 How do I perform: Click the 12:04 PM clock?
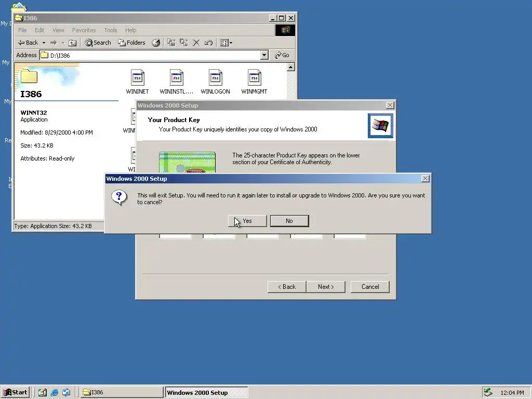tap(512, 393)
